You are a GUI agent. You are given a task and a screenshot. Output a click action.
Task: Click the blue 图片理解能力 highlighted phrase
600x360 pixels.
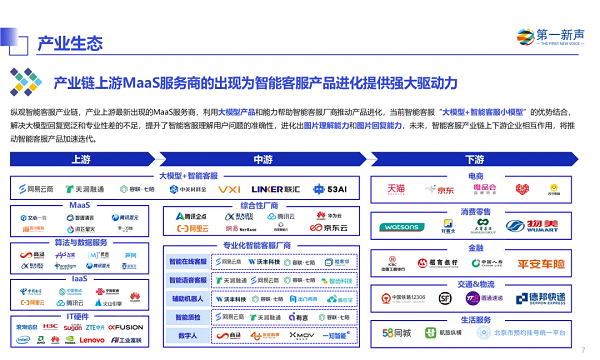pyautogui.click(x=326, y=125)
